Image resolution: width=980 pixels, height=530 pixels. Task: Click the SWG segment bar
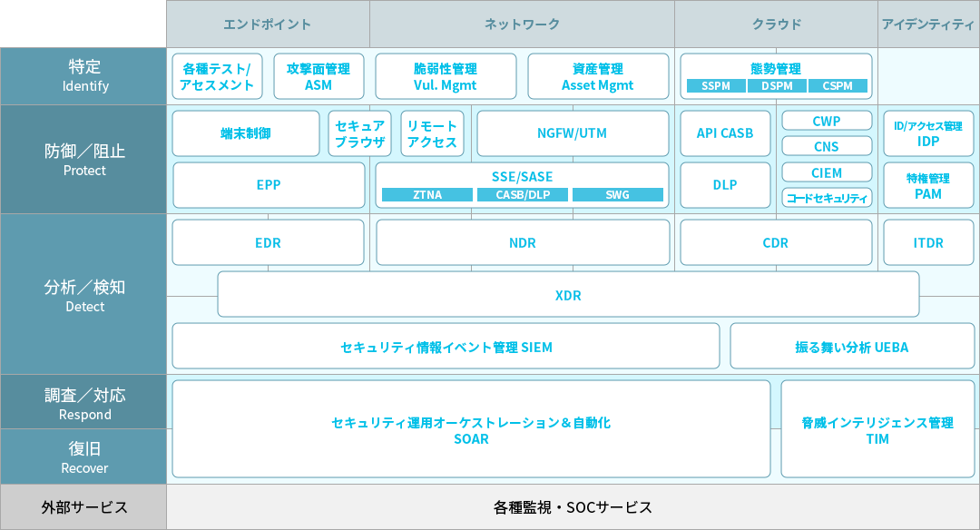(618, 193)
